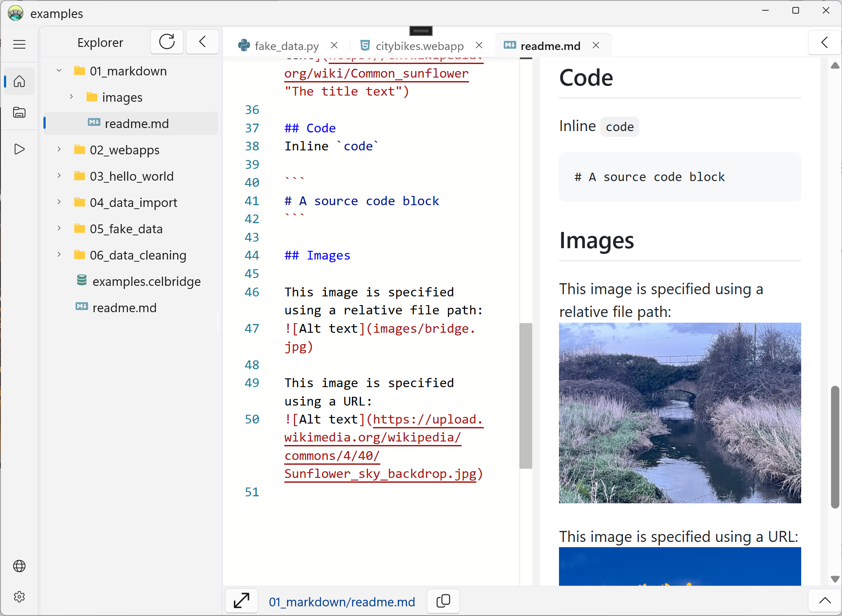Screen dimensions: 842x616
Task: Click the preview scroll down arrow
Action: point(835,579)
